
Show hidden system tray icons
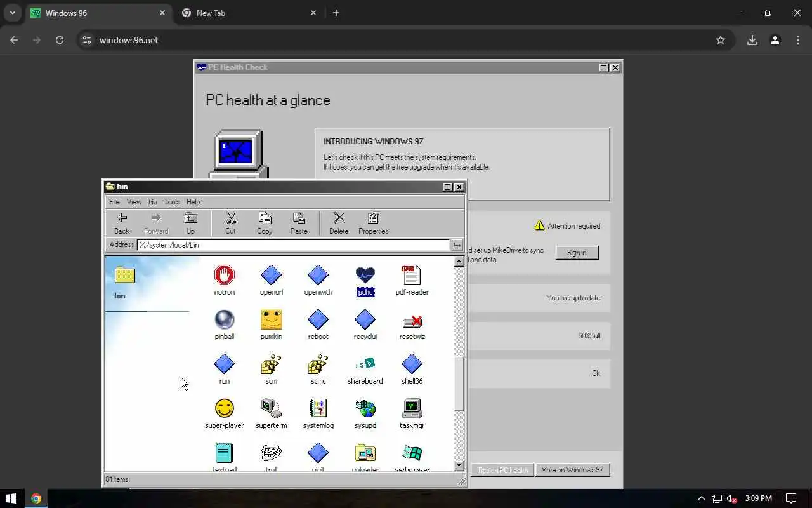(x=701, y=498)
